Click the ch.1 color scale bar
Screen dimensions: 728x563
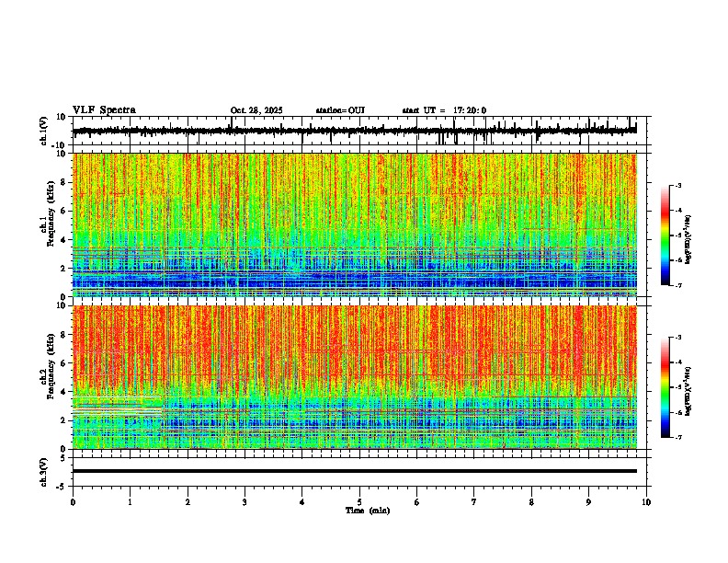tap(665, 236)
